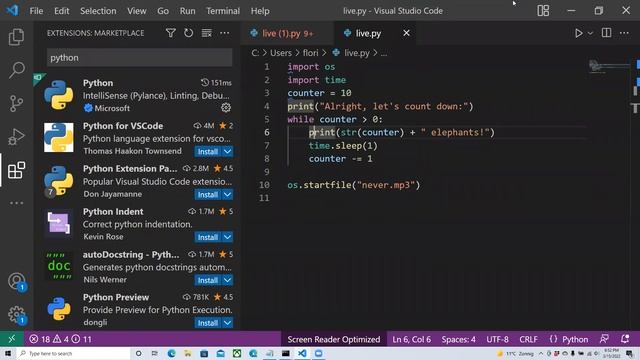Install Python Indent extension
This screenshot has width=640, height=360.
(208, 237)
